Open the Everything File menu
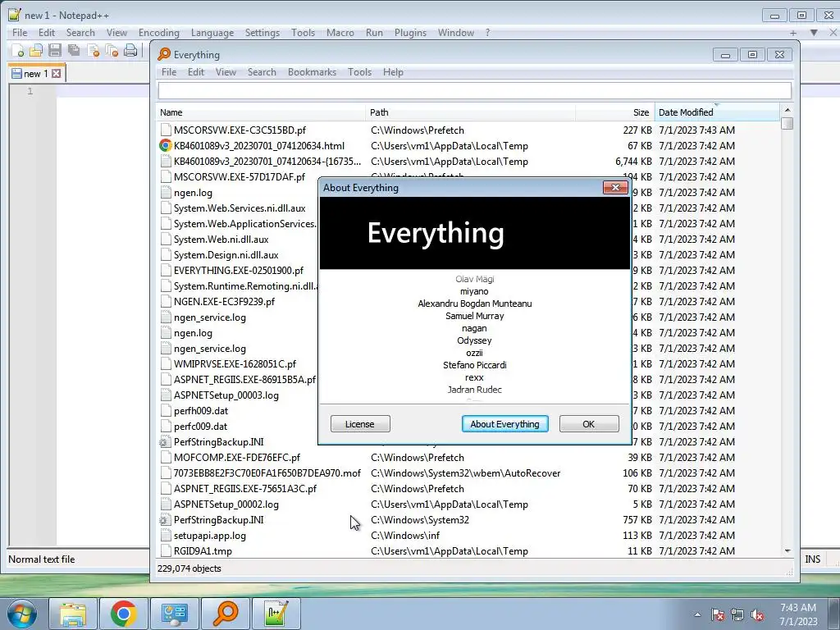Image resolution: width=840 pixels, height=630 pixels. [x=169, y=72]
